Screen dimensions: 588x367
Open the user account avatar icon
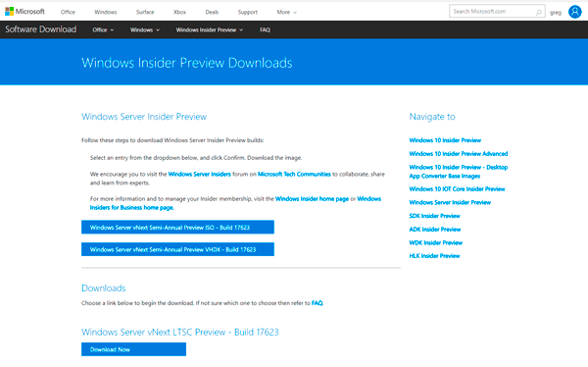(x=574, y=12)
